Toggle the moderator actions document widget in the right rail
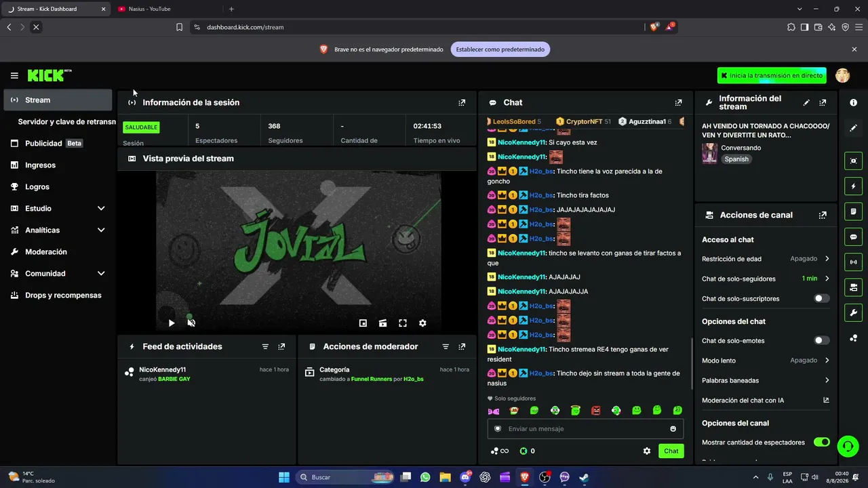The height and width of the screenshot is (488, 868). [x=853, y=211]
